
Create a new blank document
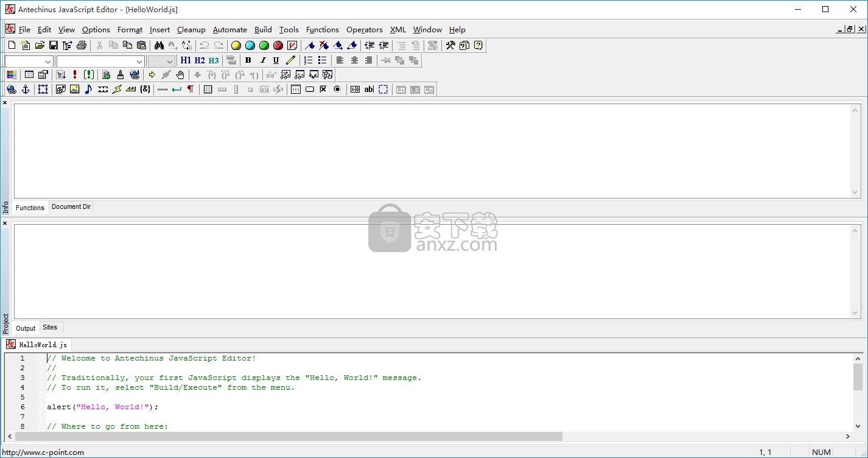click(x=12, y=45)
